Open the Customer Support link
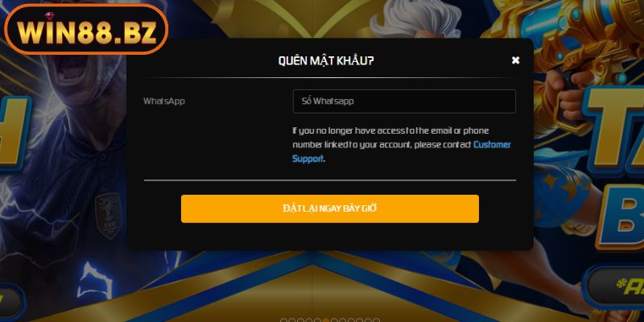Screen dimensions: 644x322 [x=401, y=151]
